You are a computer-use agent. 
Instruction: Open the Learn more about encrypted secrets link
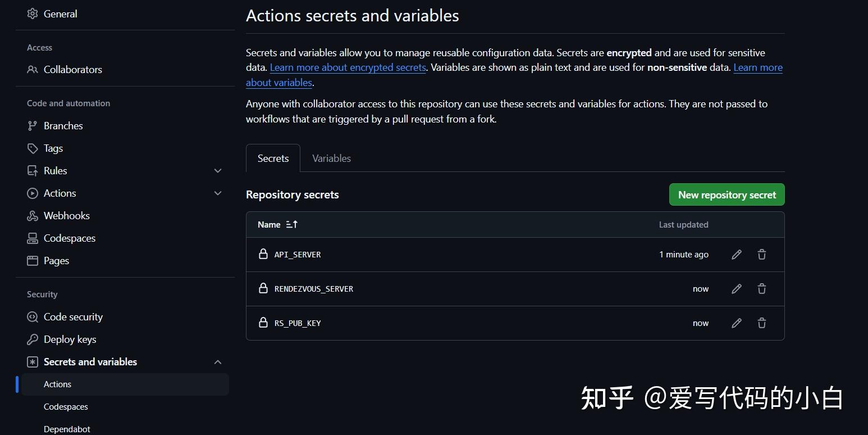pyautogui.click(x=348, y=67)
